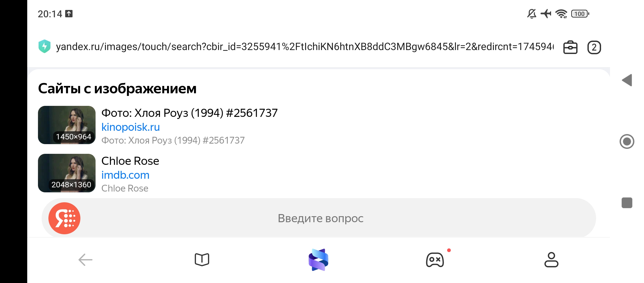Viewport: 644px width, 283px height.
Task: Tap the yandex.ru URL address bar
Action: point(305,47)
